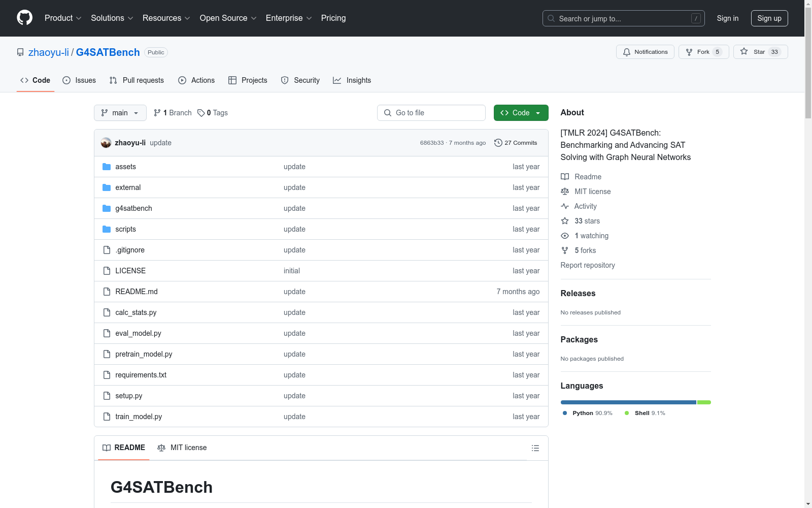Click the MIT license scale icon in About
812x508 pixels.
point(565,192)
